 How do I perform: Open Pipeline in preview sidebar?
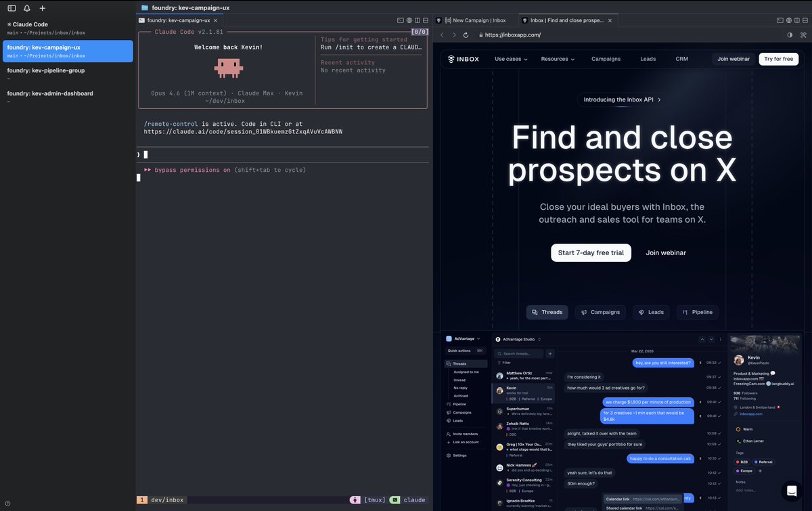457,404
